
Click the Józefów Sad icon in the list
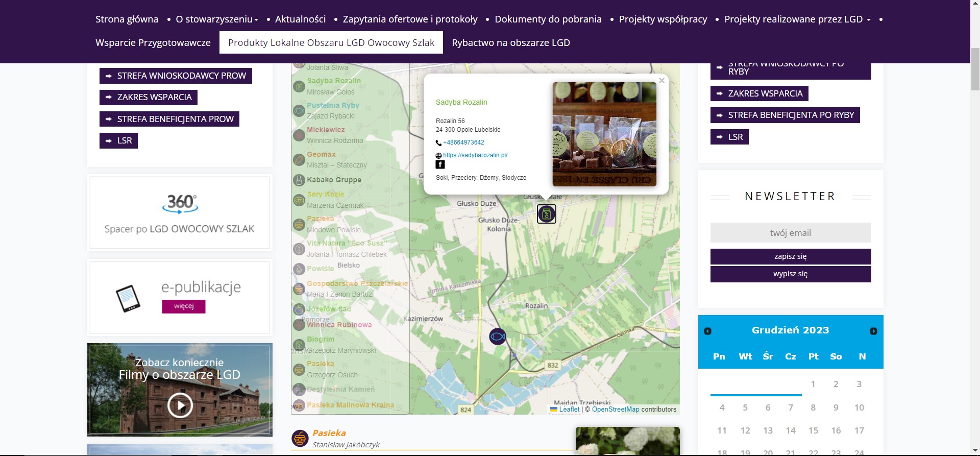click(299, 309)
